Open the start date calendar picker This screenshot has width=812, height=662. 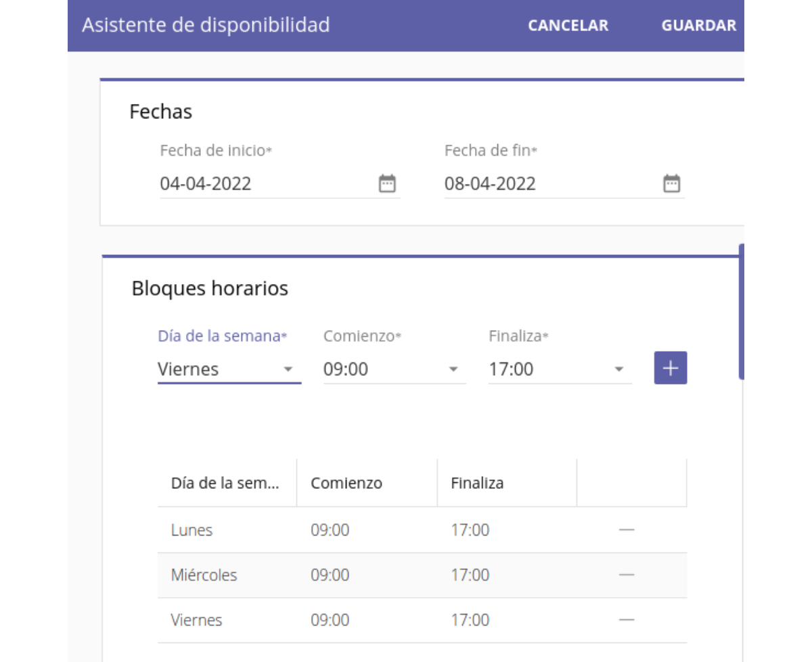tap(386, 183)
